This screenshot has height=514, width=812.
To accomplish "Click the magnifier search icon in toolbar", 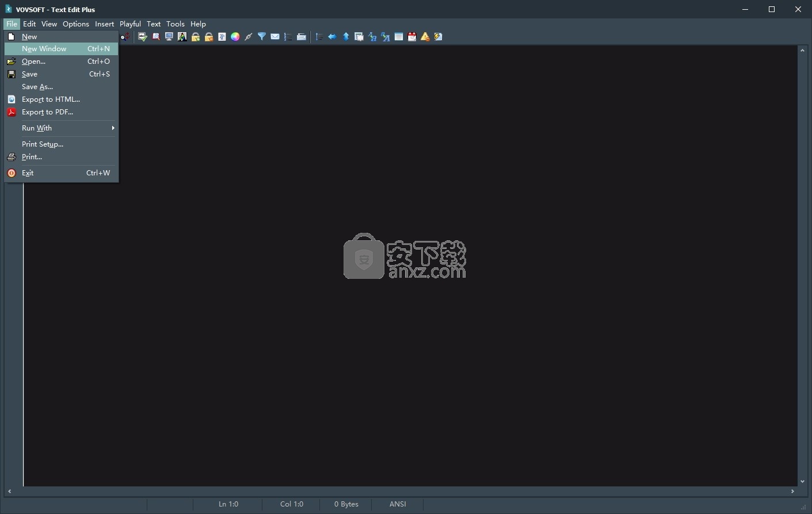I will [x=156, y=37].
